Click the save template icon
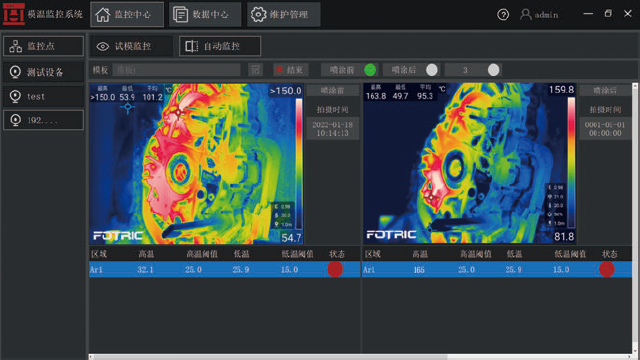640x360 pixels. click(256, 70)
